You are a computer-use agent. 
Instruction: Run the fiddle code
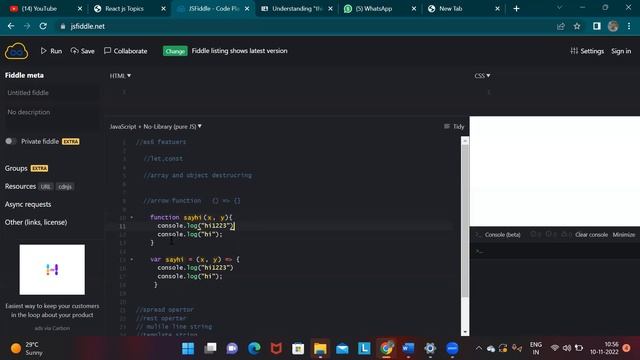pos(51,51)
